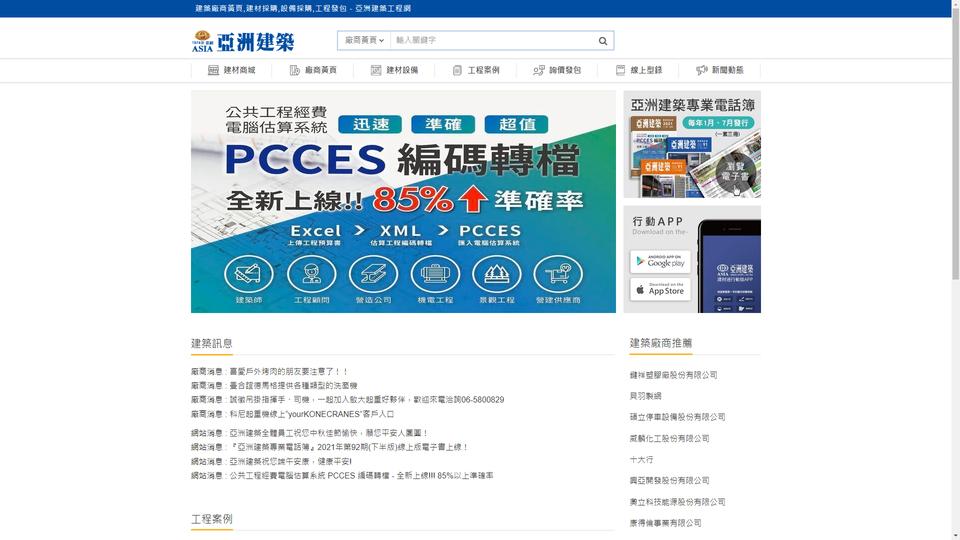
Task: Open the 詢價發包 menu item
Action: point(557,70)
